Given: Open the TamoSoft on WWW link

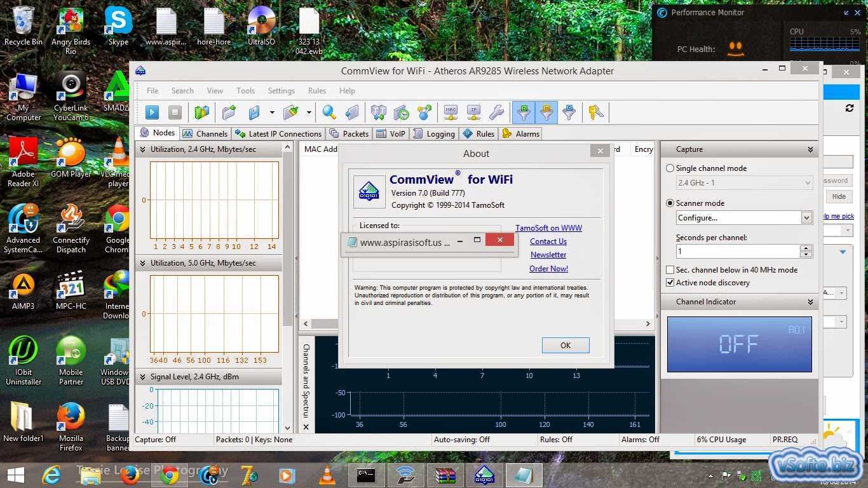Looking at the screenshot, I should [x=548, y=228].
